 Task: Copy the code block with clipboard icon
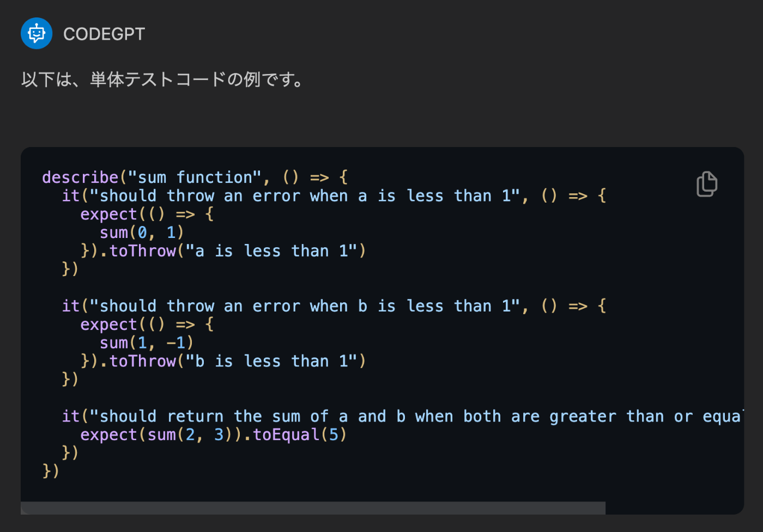(x=707, y=184)
